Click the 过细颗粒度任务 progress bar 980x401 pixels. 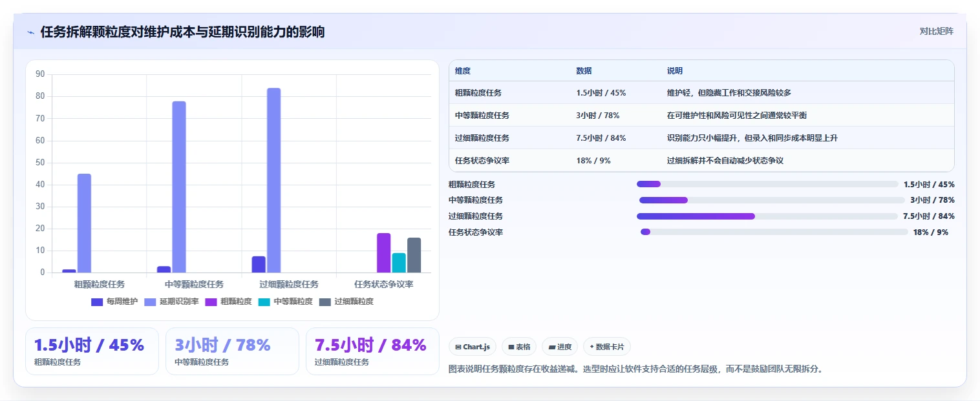(767, 216)
